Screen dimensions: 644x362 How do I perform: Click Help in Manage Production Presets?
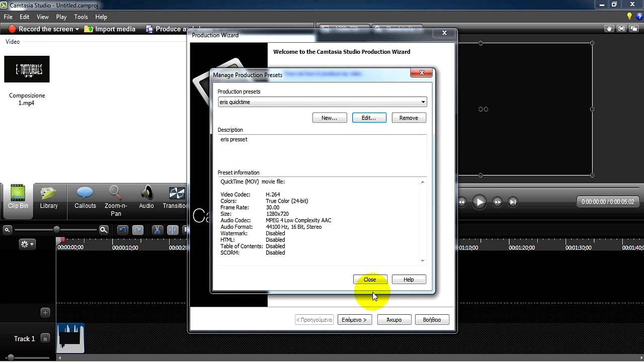click(x=409, y=280)
